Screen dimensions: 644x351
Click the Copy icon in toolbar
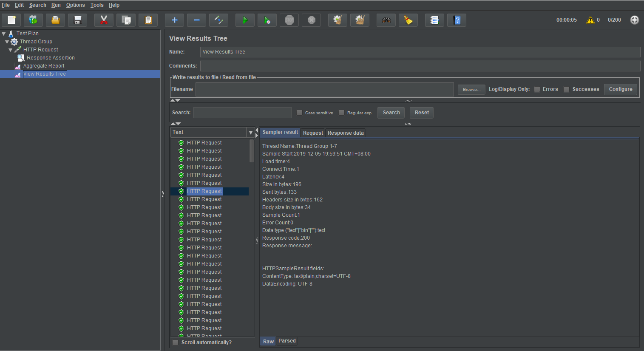126,20
